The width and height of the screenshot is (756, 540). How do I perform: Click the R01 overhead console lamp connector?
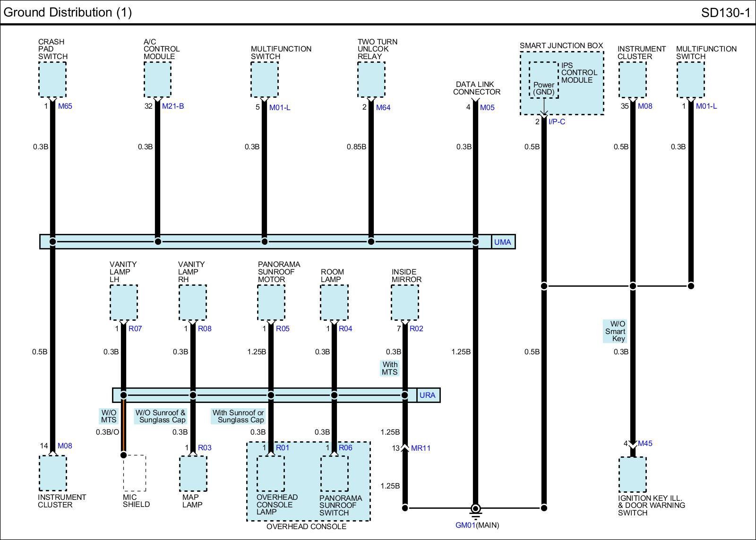283,448
